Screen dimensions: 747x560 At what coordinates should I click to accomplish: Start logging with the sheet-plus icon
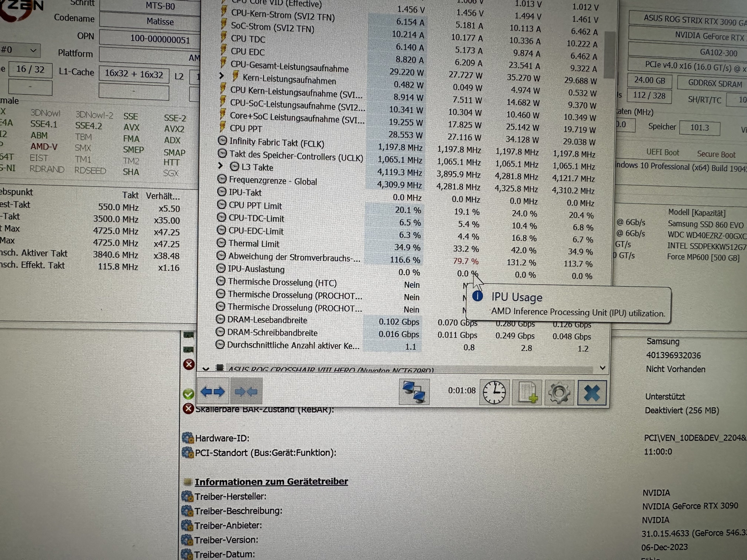coord(527,393)
